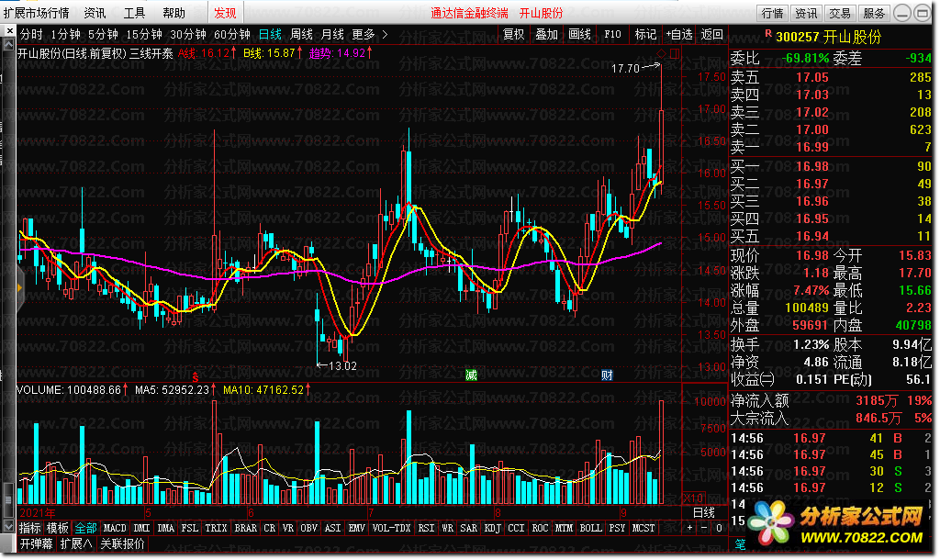The width and height of the screenshot is (940, 560).
Task: Choose the OBV indicator
Action: (308, 528)
